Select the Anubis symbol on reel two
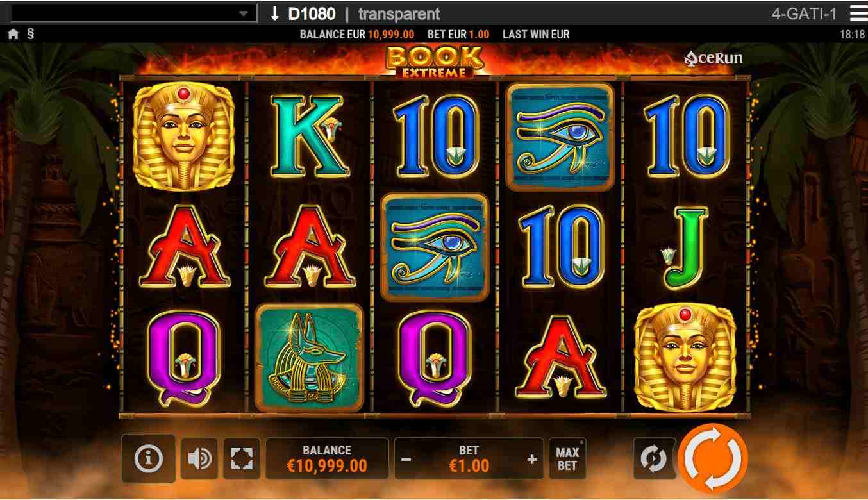Viewport: 868px width, 500px height. (x=310, y=358)
